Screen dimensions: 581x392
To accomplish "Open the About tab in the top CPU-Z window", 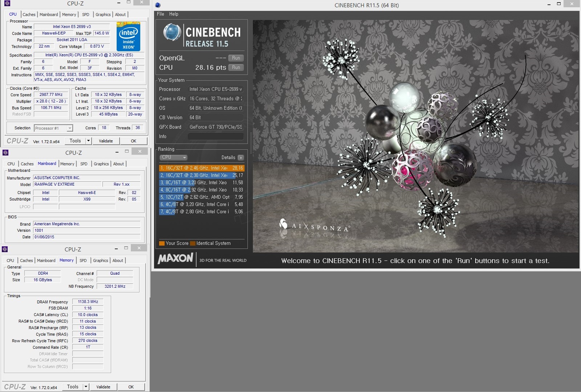I will (x=120, y=15).
